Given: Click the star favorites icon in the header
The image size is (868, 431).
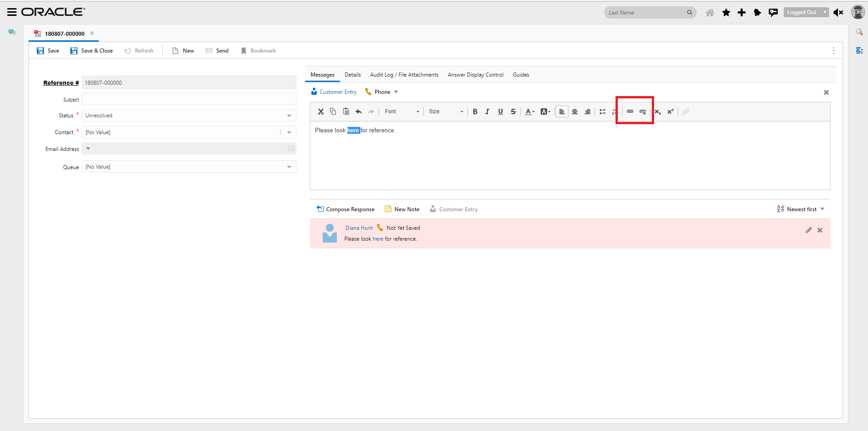Looking at the screenshot, I should pos(726,12).
